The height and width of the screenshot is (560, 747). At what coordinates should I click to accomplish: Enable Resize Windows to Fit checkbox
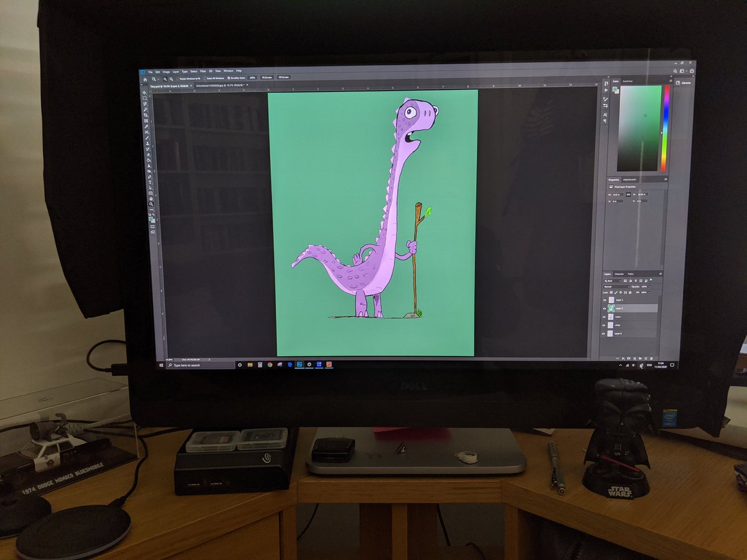178,78
